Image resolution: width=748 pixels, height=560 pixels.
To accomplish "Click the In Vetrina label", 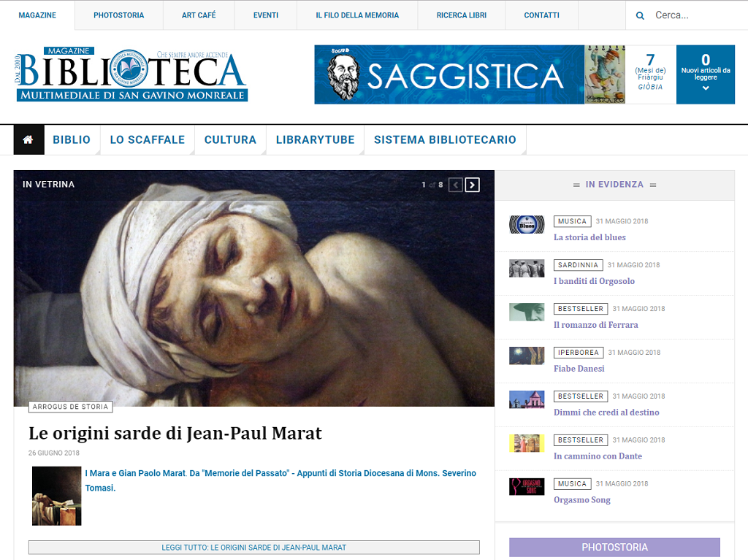I will 49,185.
